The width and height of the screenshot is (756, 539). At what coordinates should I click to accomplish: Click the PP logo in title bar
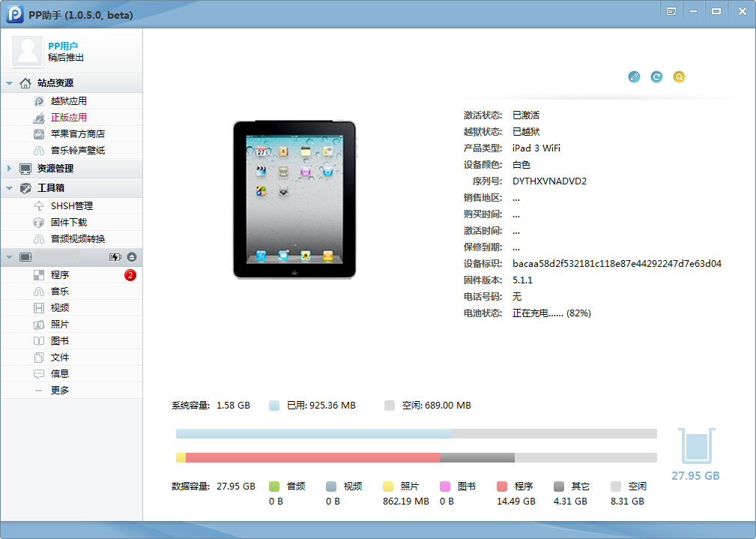click(x=15, y=14)
